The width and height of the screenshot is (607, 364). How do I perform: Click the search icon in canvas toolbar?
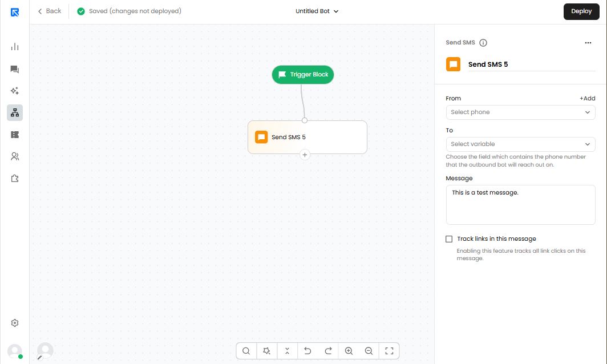pyautogui.click(x=246, y=351)
